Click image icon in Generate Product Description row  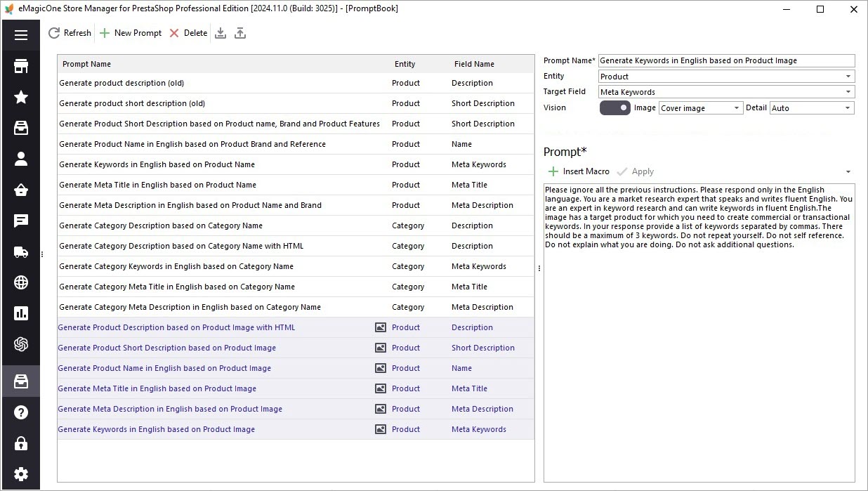click(381, 327)
